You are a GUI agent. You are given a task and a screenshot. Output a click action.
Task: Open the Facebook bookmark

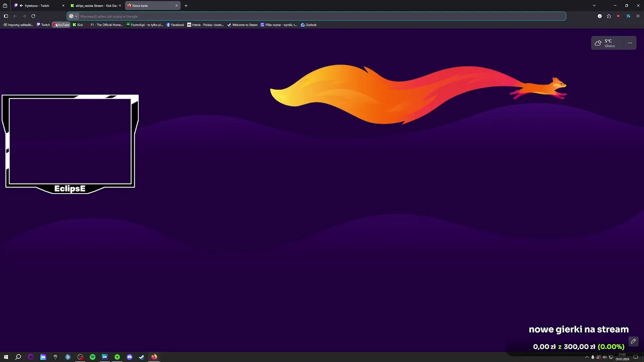(176, 25)
